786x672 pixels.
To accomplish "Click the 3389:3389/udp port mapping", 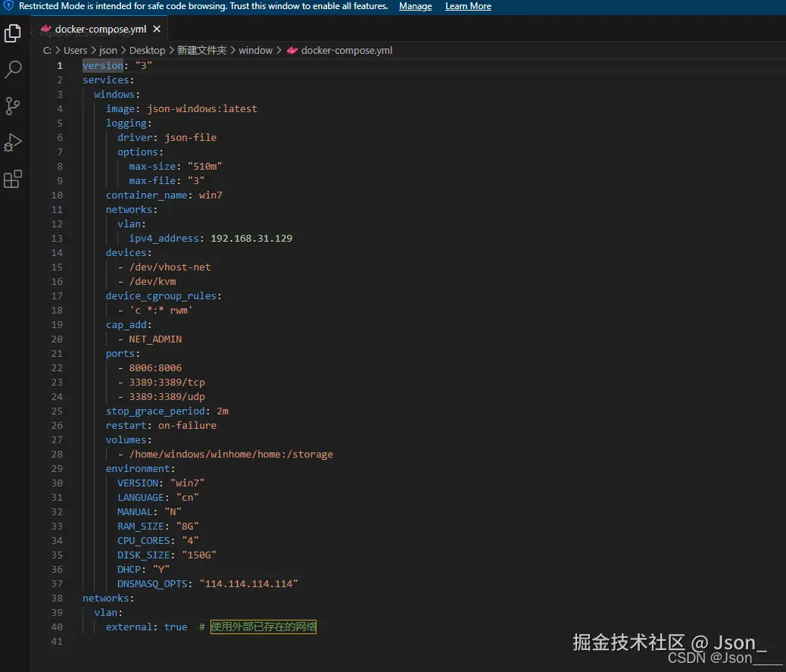I will pos(167,397).
